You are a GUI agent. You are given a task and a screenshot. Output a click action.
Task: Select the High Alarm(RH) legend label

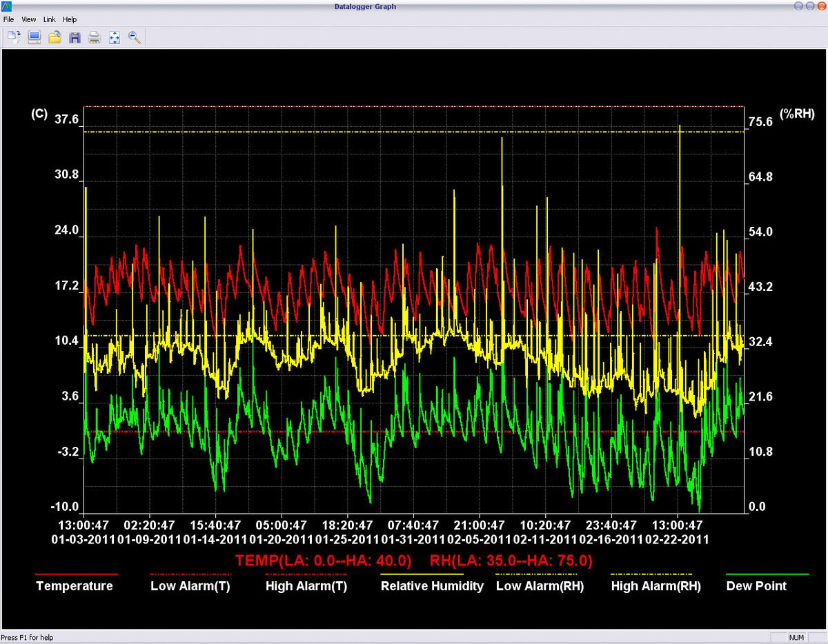point(655,586)
